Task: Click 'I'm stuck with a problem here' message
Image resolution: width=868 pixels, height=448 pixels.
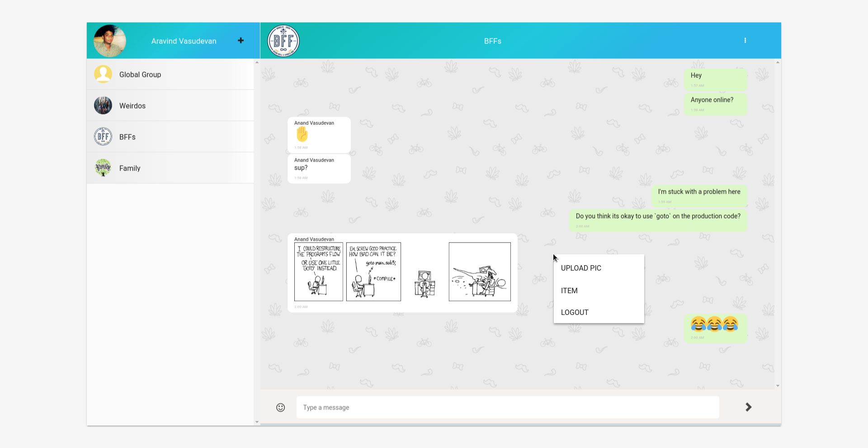Action: click(699, 196)
